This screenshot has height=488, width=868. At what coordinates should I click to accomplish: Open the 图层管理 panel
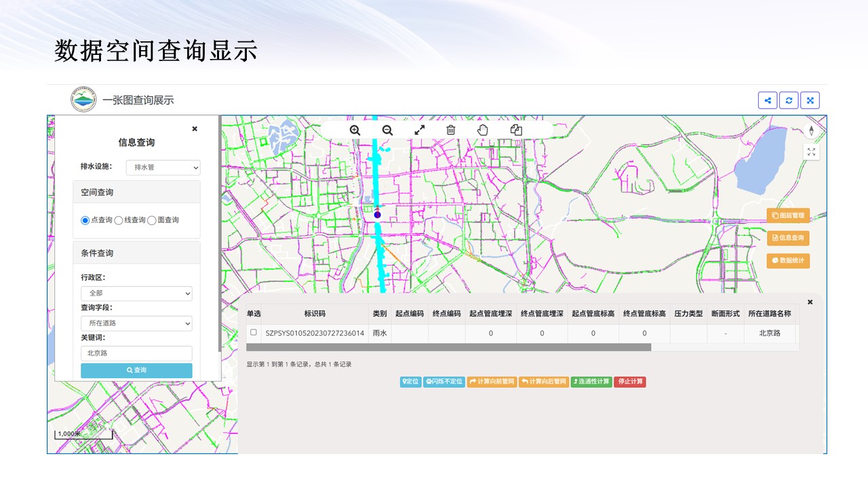[788, 216]
